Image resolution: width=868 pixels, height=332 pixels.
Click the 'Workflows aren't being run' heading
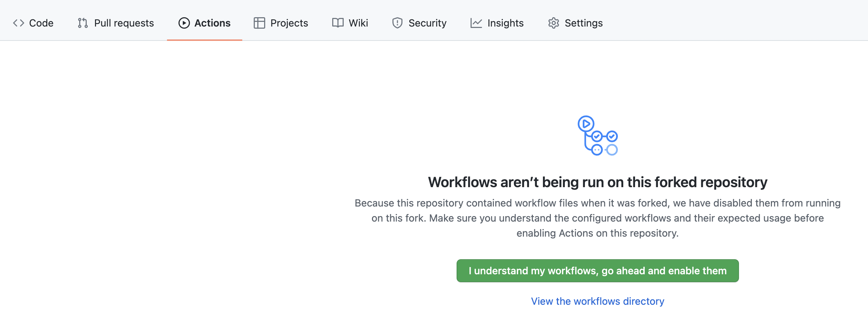point(598,182)
